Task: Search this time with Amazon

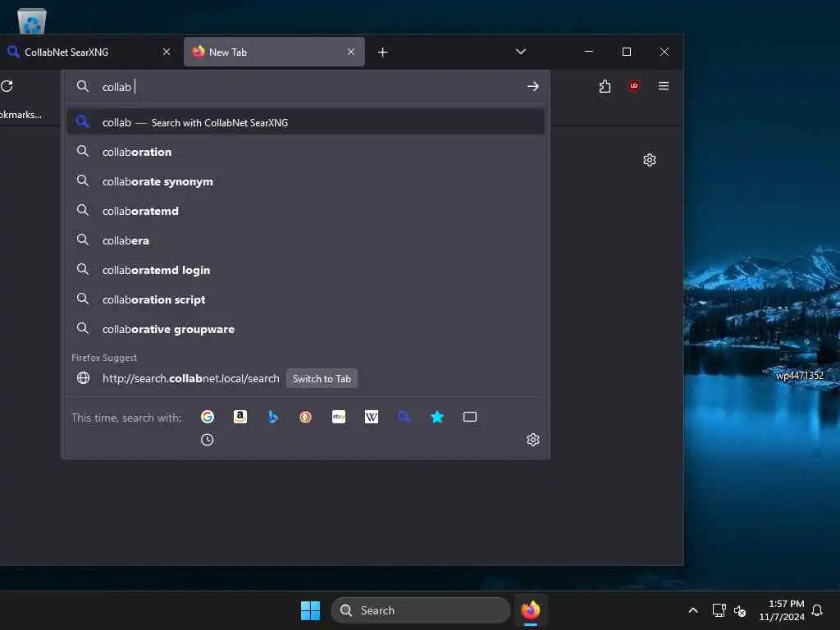Action: (x=240, y=417)
